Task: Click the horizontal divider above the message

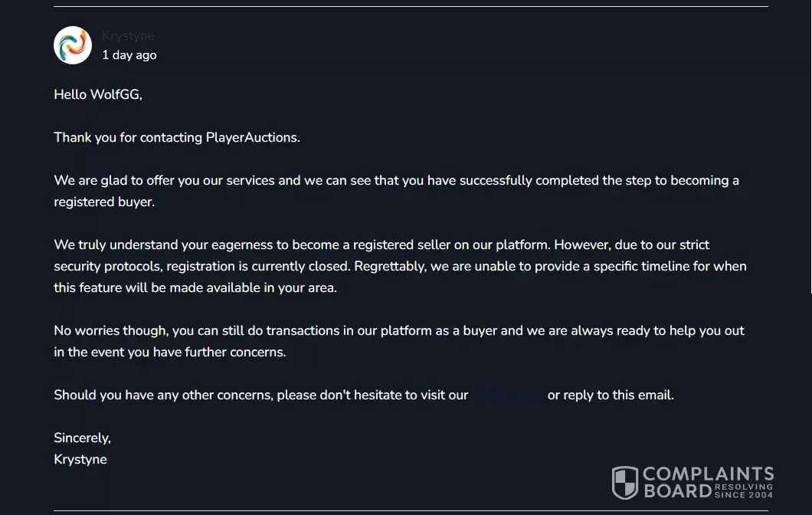Action: 411,7
